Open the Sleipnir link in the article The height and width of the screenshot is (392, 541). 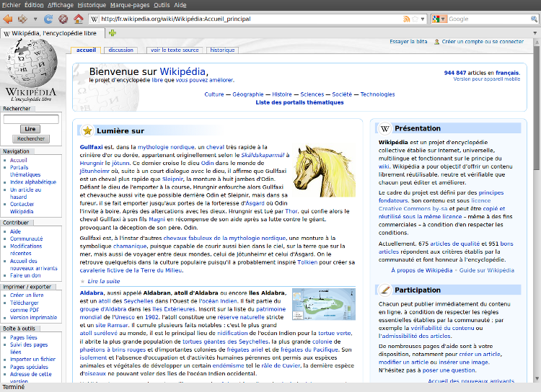coord(172,179)
